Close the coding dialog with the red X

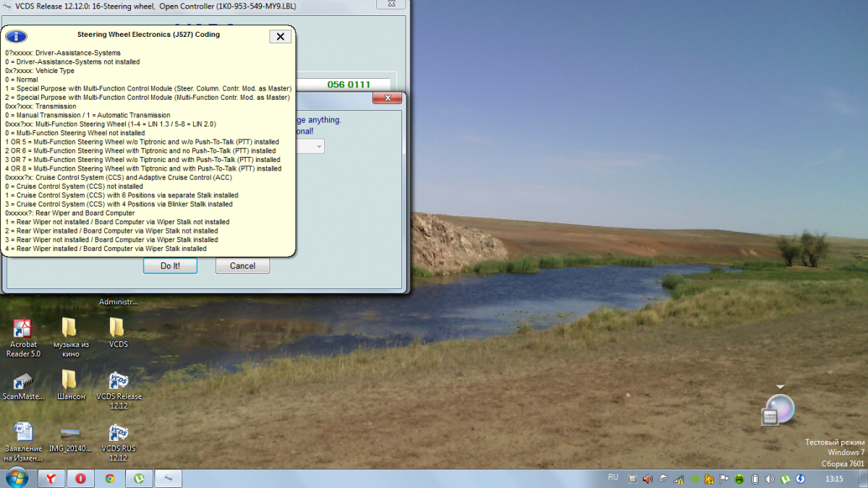387,98
